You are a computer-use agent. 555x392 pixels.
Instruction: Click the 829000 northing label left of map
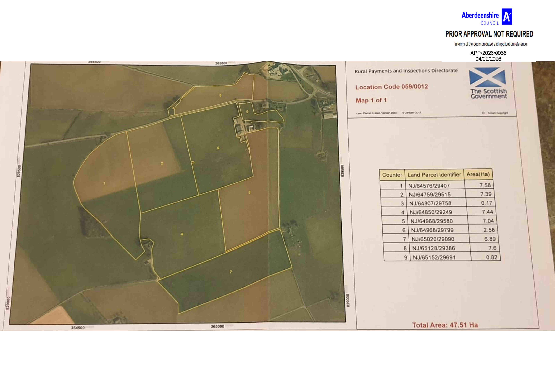tap(8, 303)
